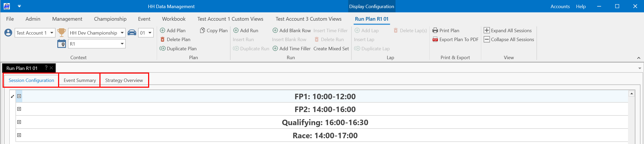The image size is (644, 144).
Task: Open the Championship ribbon tab
Action: pos(110,19)
